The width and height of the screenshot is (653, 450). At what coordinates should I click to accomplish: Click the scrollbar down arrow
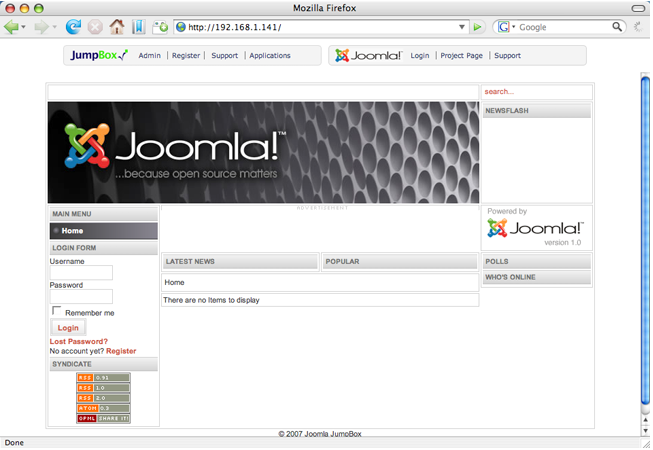coord(646,431)
